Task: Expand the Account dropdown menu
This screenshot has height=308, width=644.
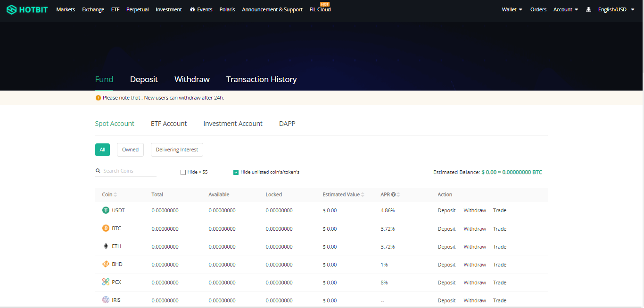Action: click(x=566, y=9)
